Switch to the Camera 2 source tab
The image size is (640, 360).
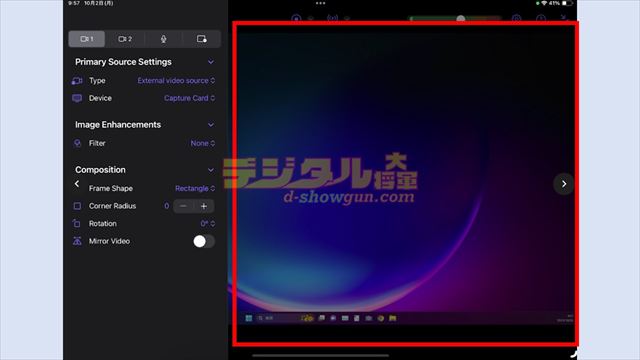pyautogui.click(x=125, y=39)
